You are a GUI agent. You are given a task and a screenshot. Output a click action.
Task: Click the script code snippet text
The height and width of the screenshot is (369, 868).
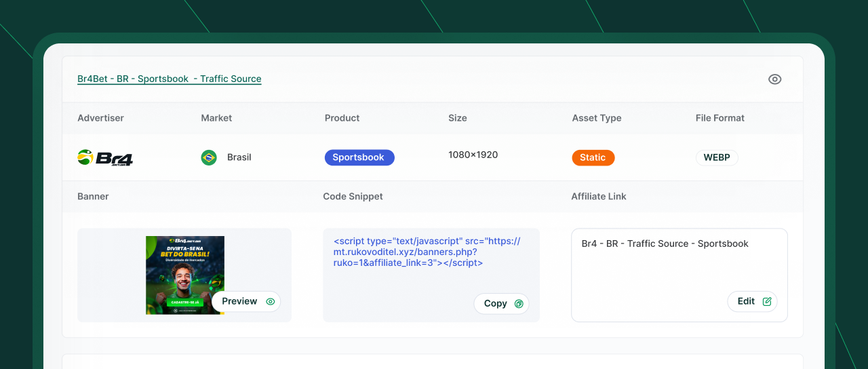click(427, 252)
